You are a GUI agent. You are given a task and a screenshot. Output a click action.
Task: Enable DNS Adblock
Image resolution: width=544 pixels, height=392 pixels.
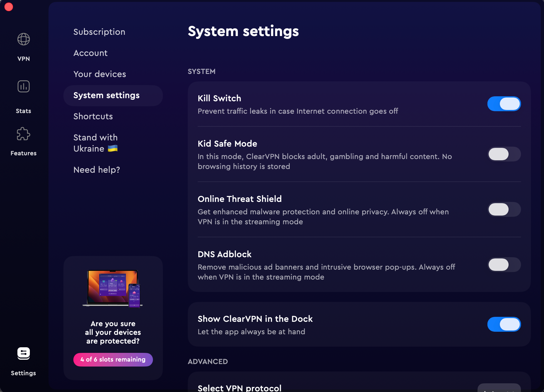point(504,265)
